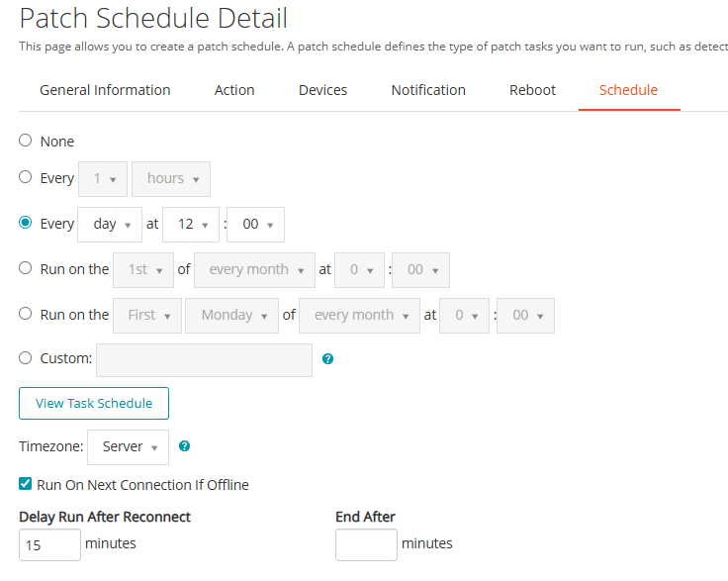Click the View Task Schedule button
728x581 pixels.
tap(94, 403)
